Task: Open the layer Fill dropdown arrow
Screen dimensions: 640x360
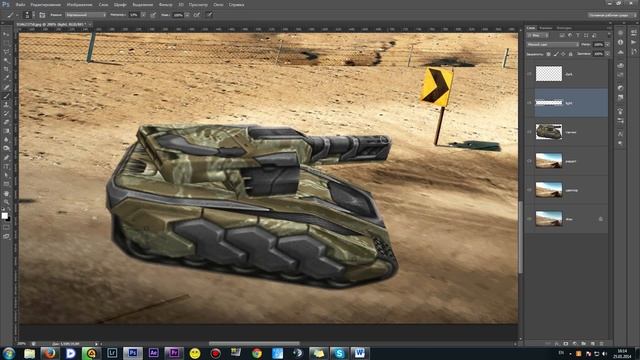Action: click(608, 54)
